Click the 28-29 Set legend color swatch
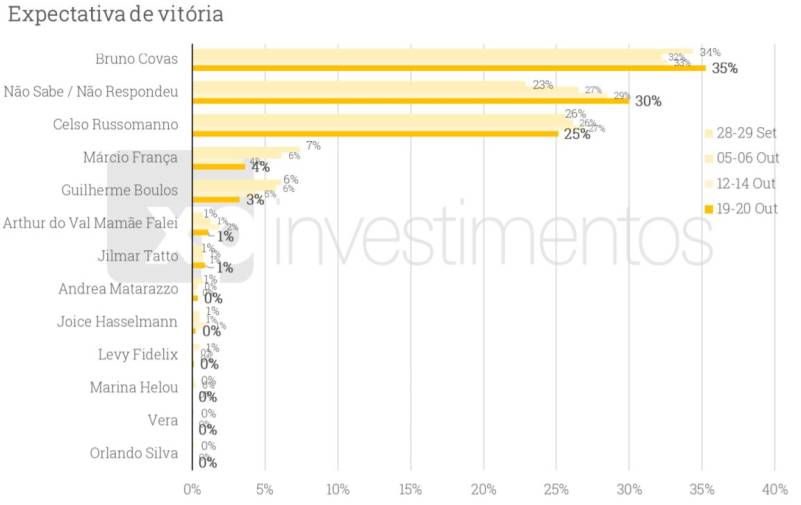The height and width of the screenshot is (505, 801). (709, 133)
